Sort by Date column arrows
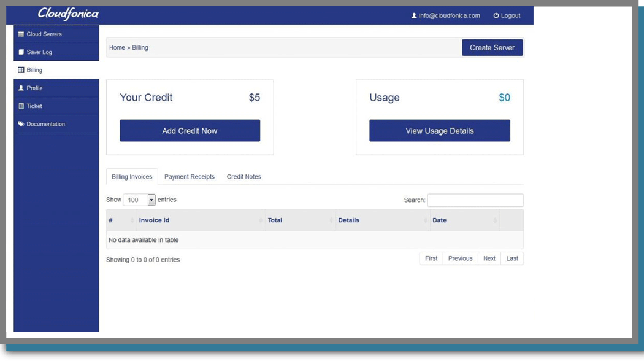The width and height of the screenshot is (644, 361). pyautogui.click(x=495, y=220)
